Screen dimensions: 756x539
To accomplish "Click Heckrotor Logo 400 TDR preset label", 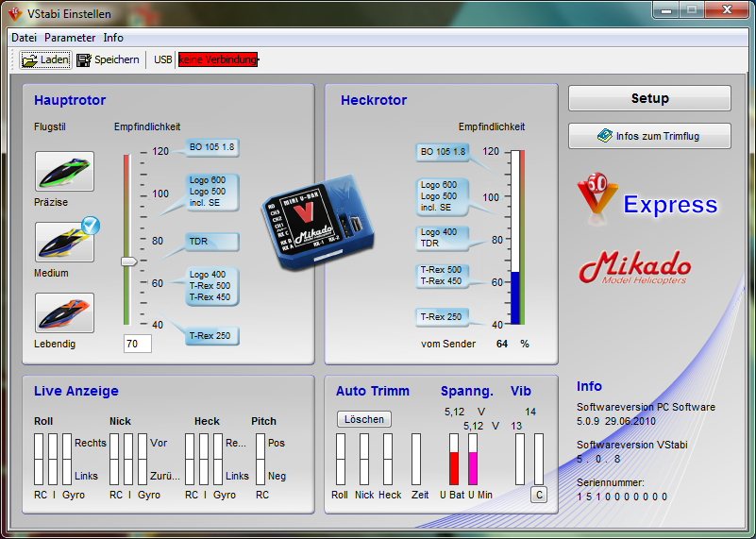I will point(442,238).
